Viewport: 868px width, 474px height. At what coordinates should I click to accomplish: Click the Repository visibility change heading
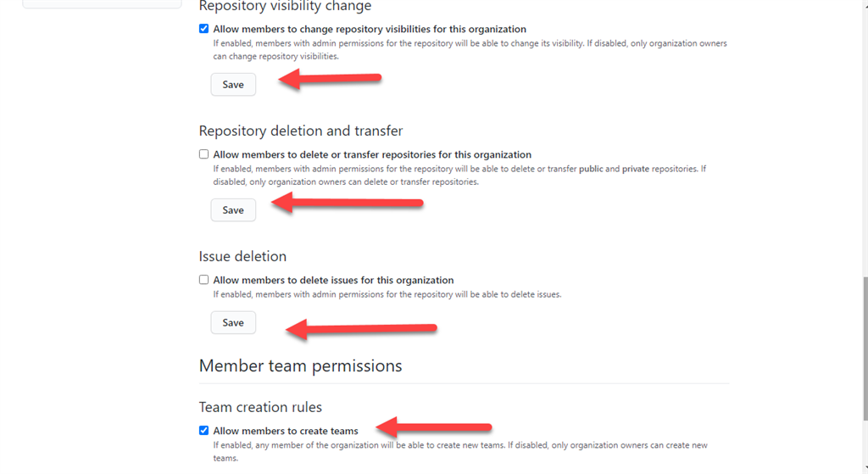(x=285, y=7)
